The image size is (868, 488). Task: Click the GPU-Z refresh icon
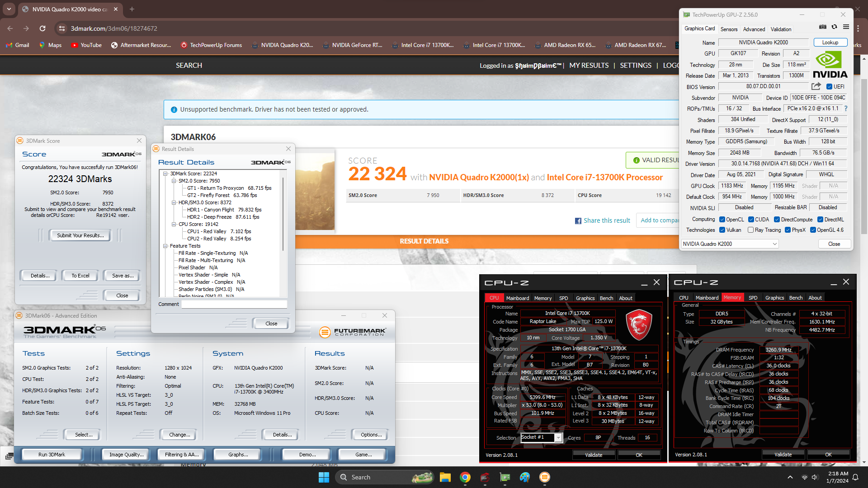coord(835,27)
